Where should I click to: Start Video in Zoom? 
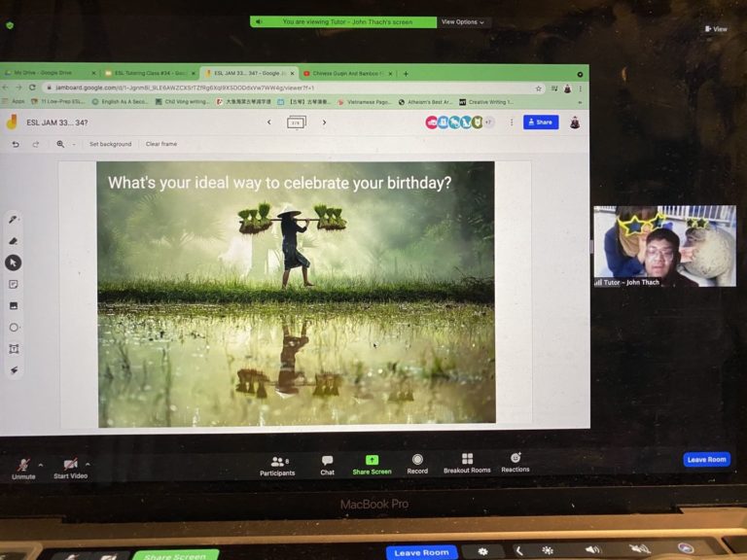[70, 469]
